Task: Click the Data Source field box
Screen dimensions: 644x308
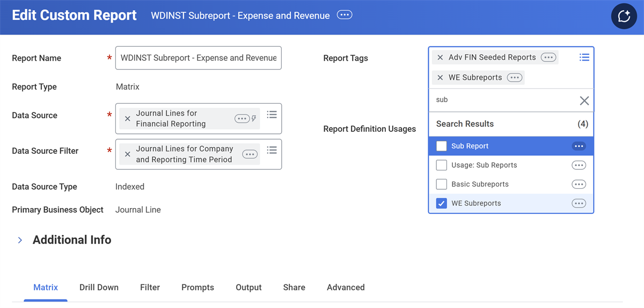Action: pyautogui.click(x=199, y=119)
